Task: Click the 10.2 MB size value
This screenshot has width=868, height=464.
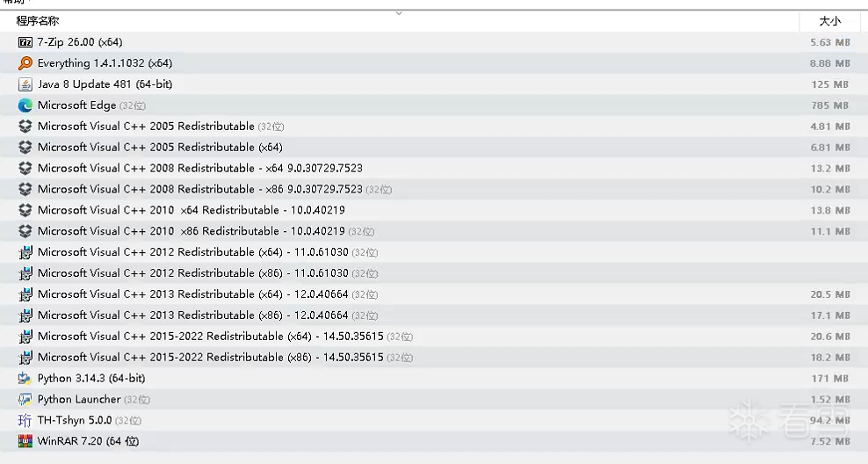Action: 830,190
